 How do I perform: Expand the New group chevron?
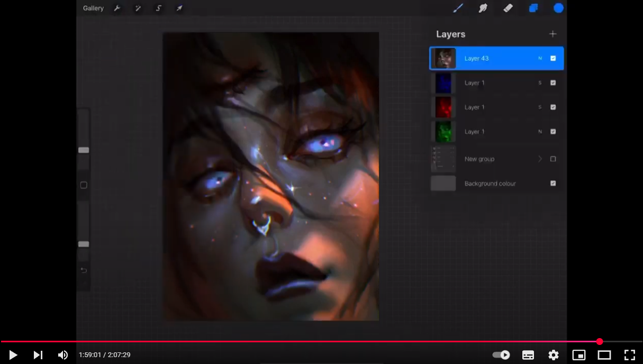coord(540,159)
